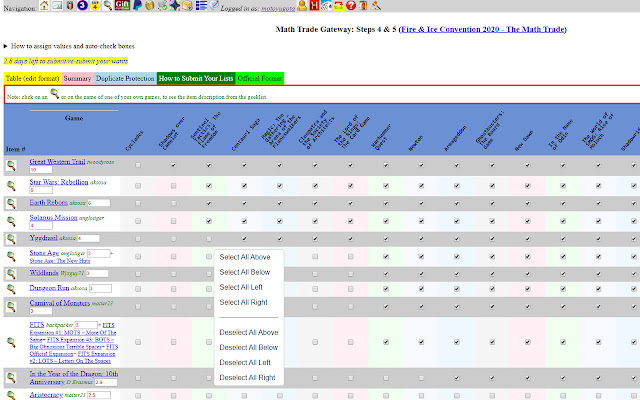Open step 3 purple circle icon
Screen dimensions: 640x400
coord(82,5)
